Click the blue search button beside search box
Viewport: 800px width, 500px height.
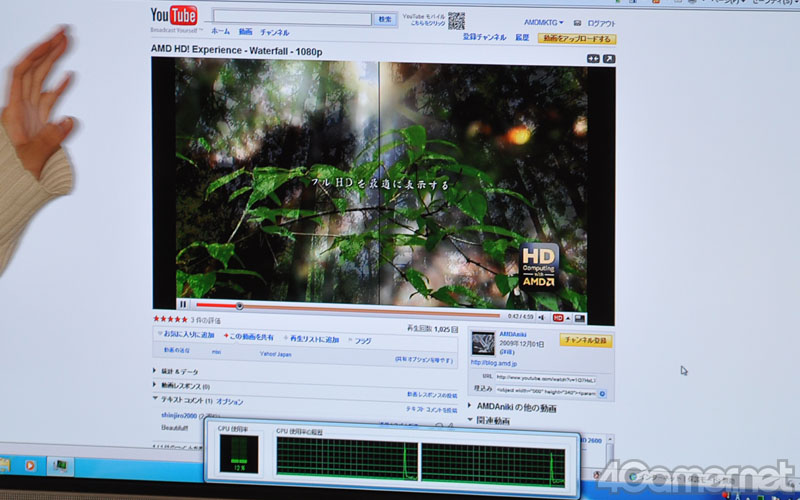click(x=385, y=19)
